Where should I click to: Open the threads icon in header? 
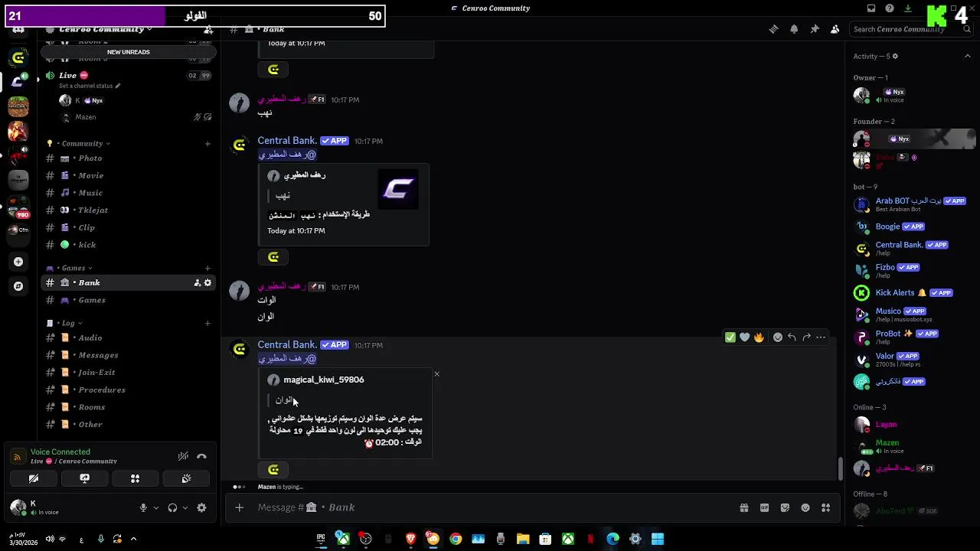coord(773,29)
